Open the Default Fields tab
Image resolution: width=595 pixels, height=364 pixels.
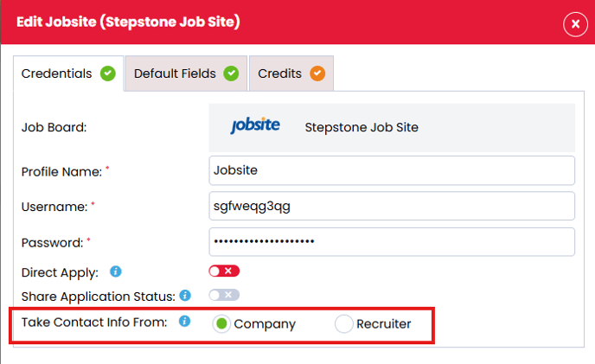coord(176,73)
